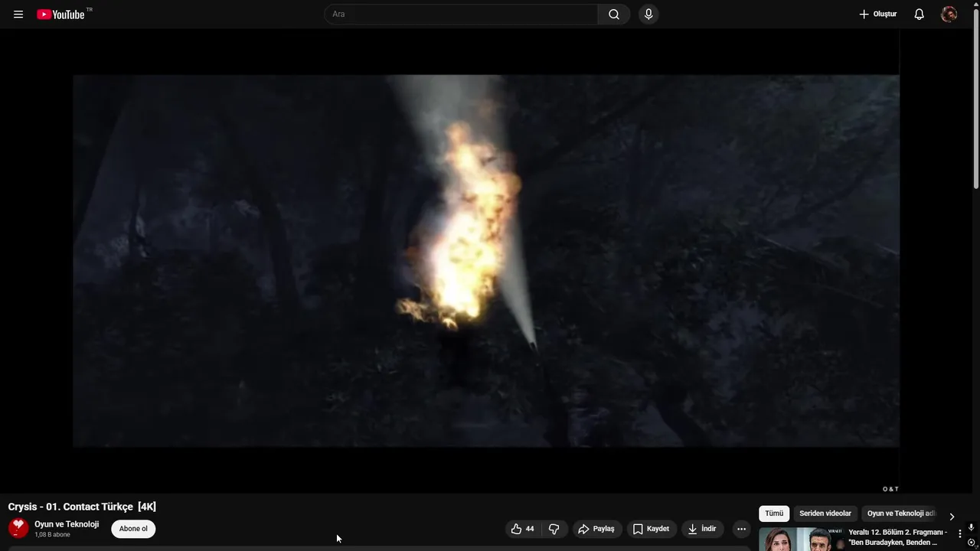Screen dimensions: 980x551
Task: Subscribe with the Abone ol button
Action: click(x=133, y=529)
